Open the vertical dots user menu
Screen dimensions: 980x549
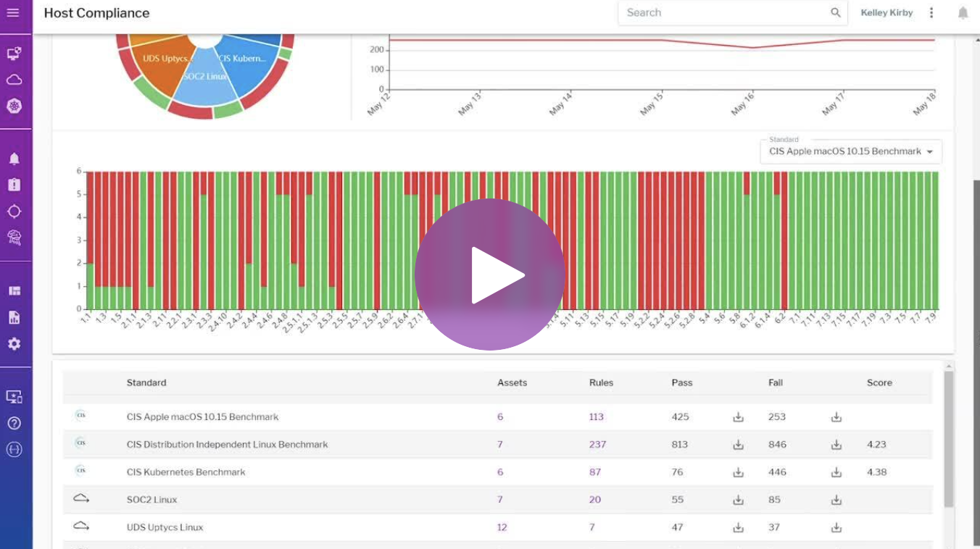click(931, 13)
